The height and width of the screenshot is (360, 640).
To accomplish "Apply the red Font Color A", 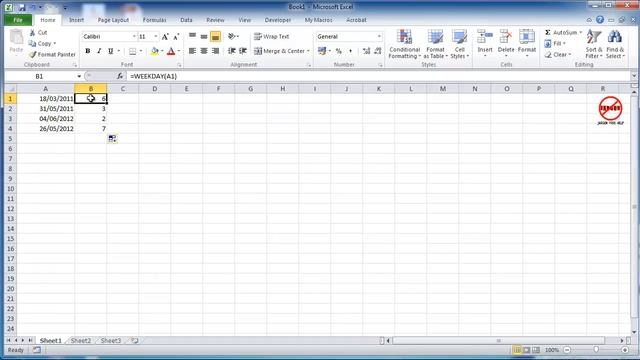I will coord(171,51).
